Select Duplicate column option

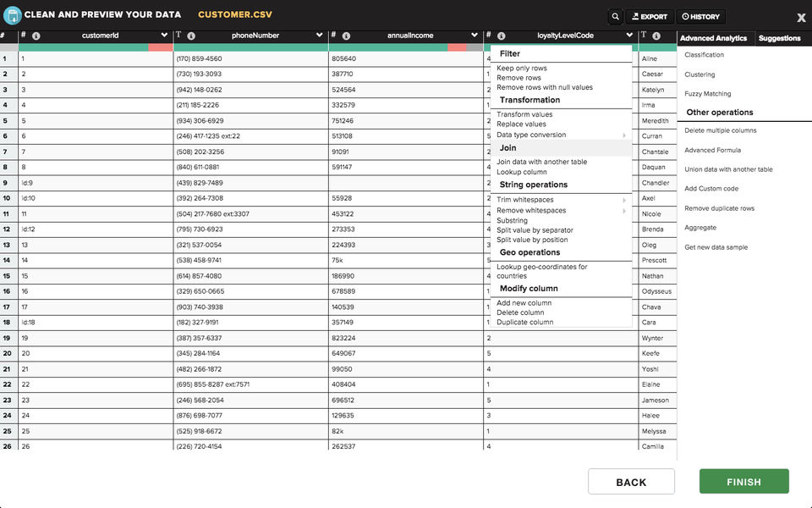524,323
